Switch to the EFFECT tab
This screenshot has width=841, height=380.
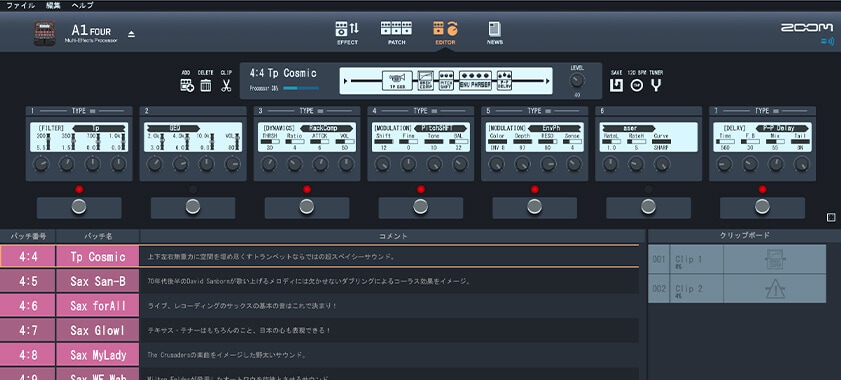347,33
